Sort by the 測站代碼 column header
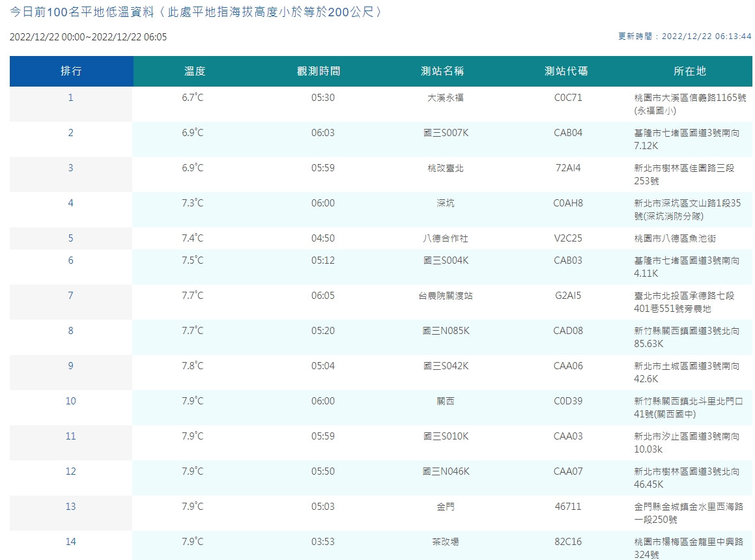The height and width of the screenshot is (560, 755). (x=566, y=71)
